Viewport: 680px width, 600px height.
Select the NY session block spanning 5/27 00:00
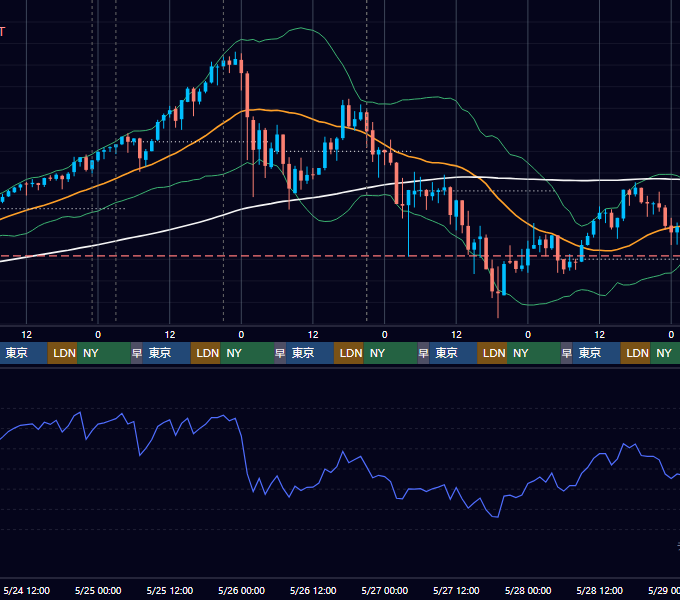pos(390,353)
